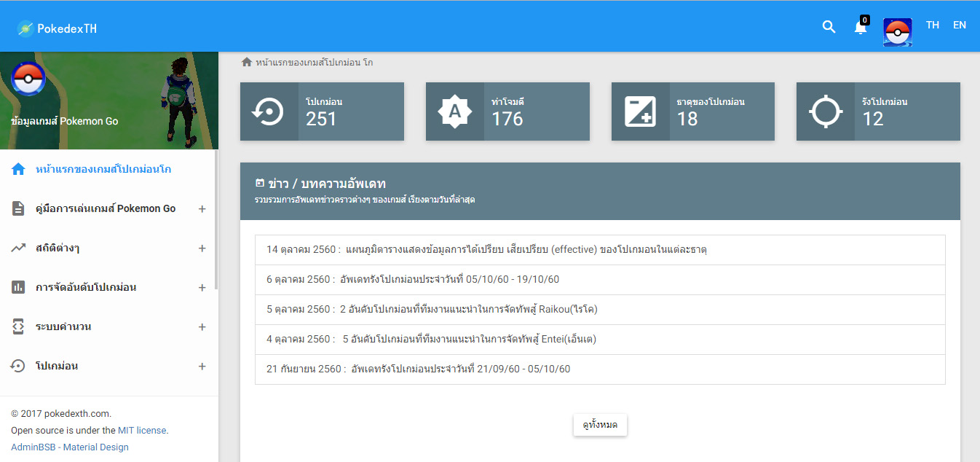Open หน้าแรกของเกมส์โปเกม่อนโก in the sidebar
980x462 pixels.
[x=109, y=169]
